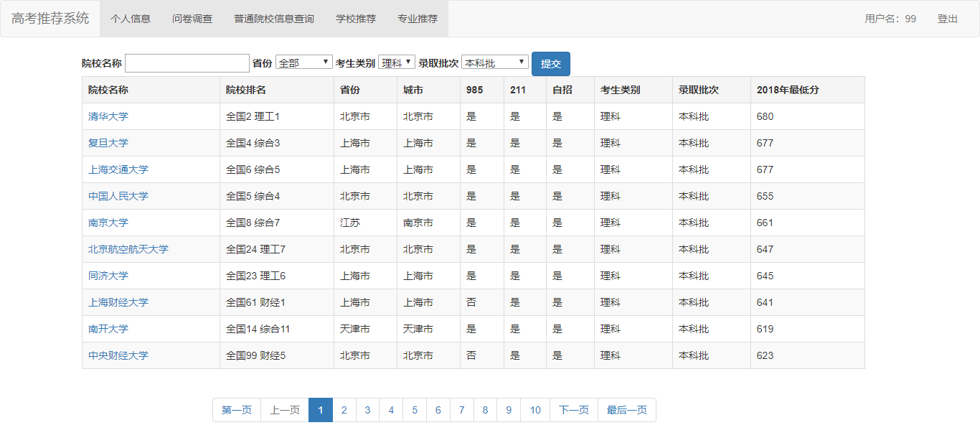Screen dimensions: 980x448
Task: Open the 录取批次 dropdown showing 本科批
Action: point(495,62)
